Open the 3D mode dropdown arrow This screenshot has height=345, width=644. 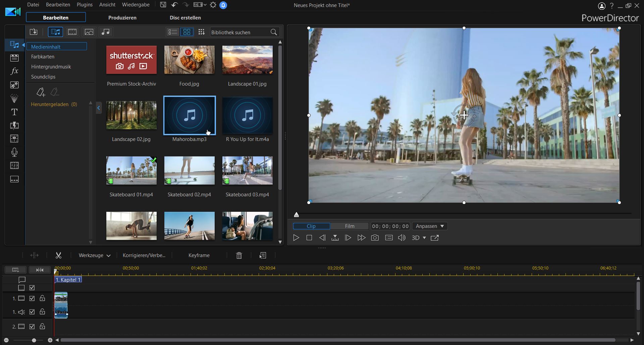[424, 238]
